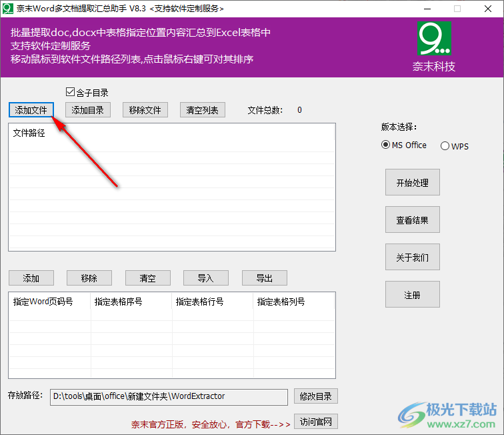Viewport: 504px width, 435px height.
Task: Open the 关于我们 dialog
Action: [413, 257]
